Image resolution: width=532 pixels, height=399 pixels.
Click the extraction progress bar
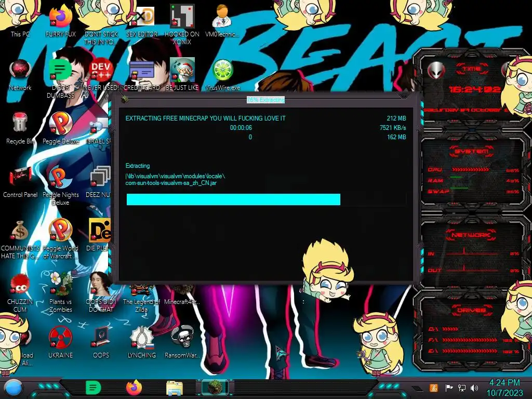pyautogui.click(x=267, y=199)
